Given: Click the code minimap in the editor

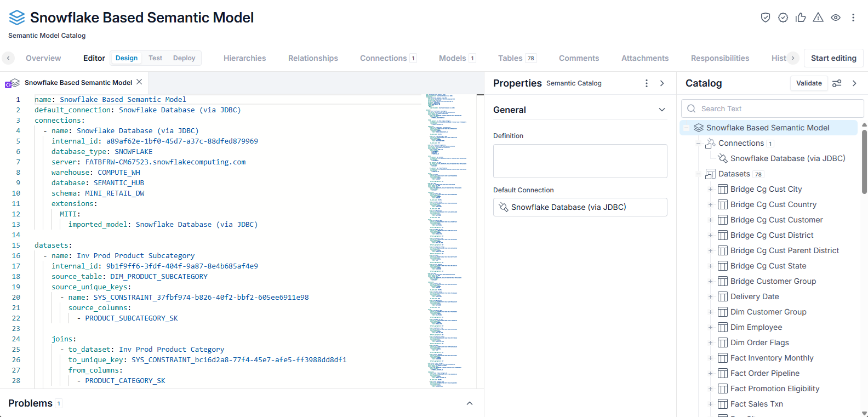Looking at the screenshot, I should (x=449, y=241).
